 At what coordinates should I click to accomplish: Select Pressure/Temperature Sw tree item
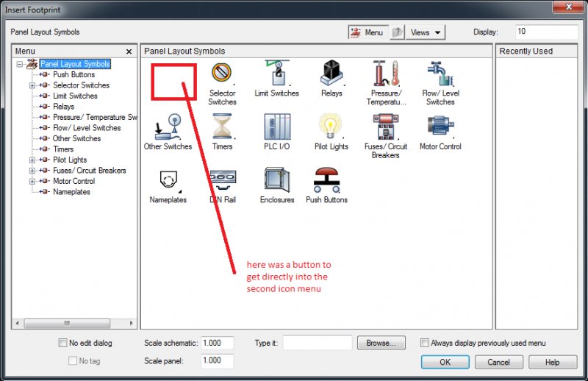[x=95, y=117]
